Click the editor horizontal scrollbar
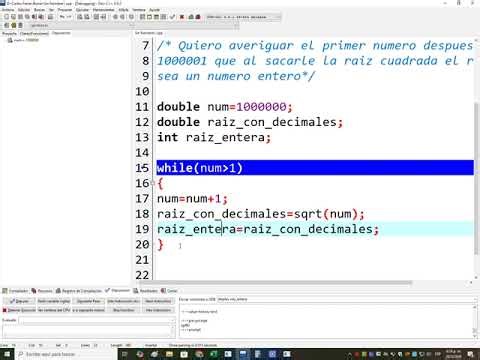Viewport: 480px width, 360px height. (275, 283)
